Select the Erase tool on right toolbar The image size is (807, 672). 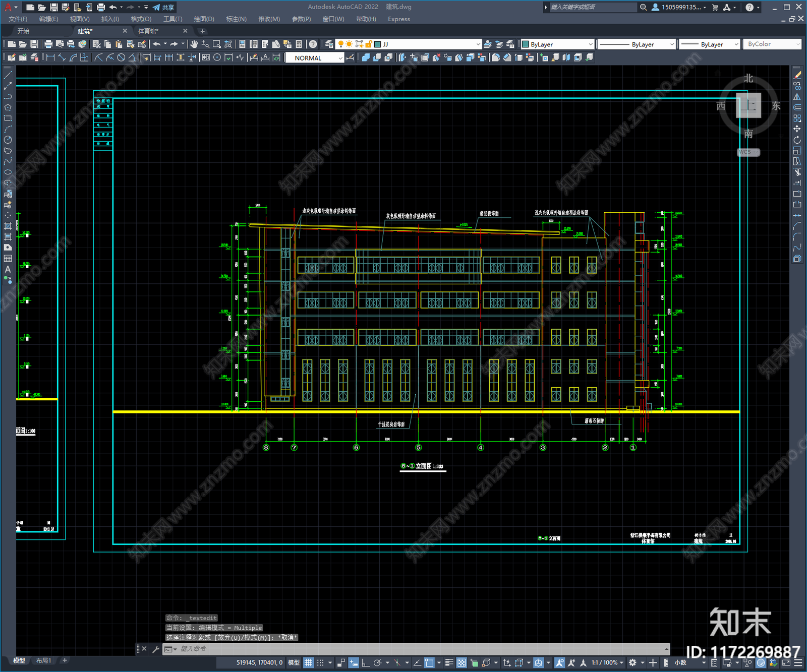tap(797, 75)
